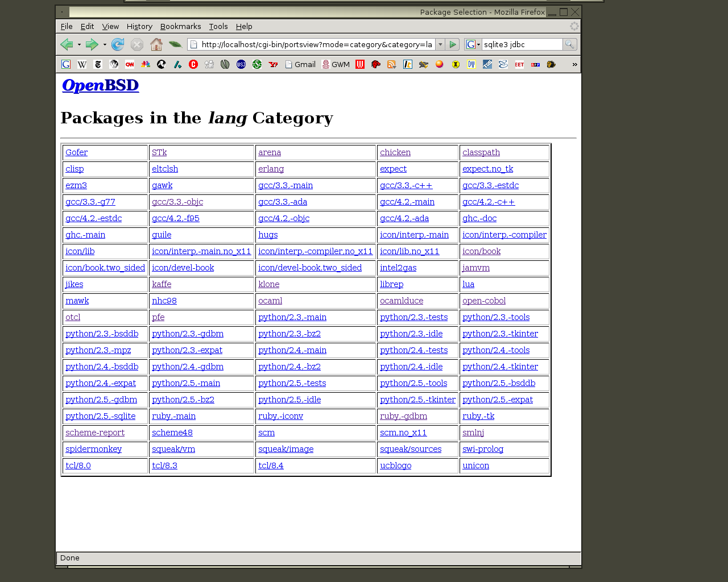Open the GWM bookmark
Image resolution: width=728 pixels, height=582 pixels.
(x=336, y=64)
